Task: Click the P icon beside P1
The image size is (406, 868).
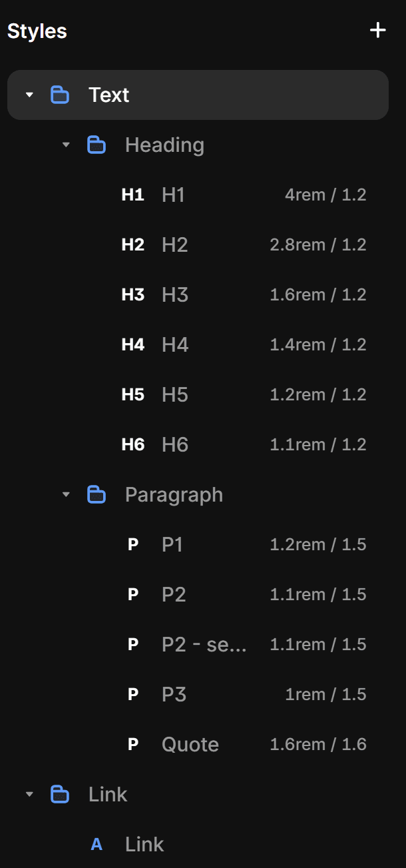Action: pyautogui.click(x=133, y=544)
